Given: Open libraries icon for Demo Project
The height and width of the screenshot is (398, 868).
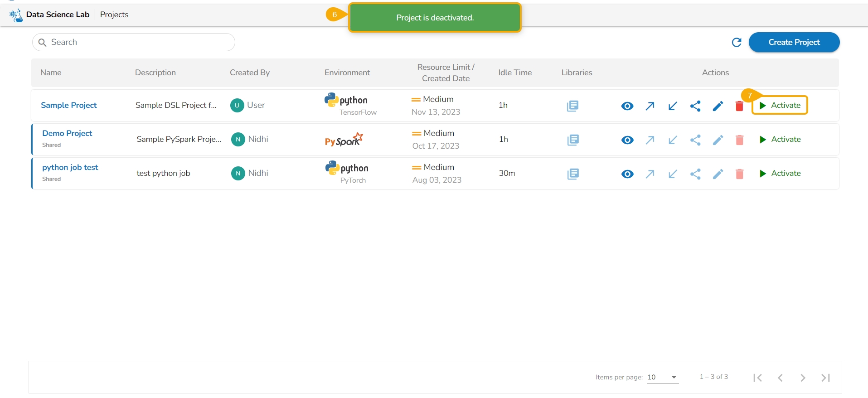Looking at the screenshot, I should (573, 140).
